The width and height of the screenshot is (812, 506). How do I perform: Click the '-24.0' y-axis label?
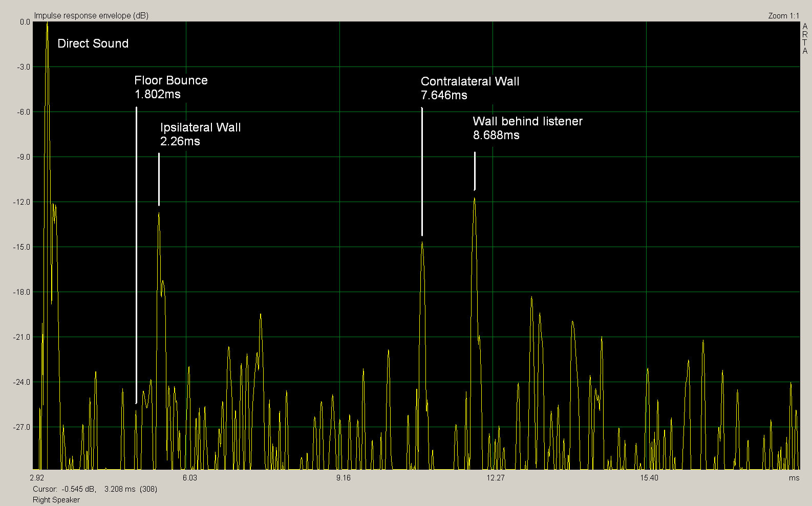[23, 382]
